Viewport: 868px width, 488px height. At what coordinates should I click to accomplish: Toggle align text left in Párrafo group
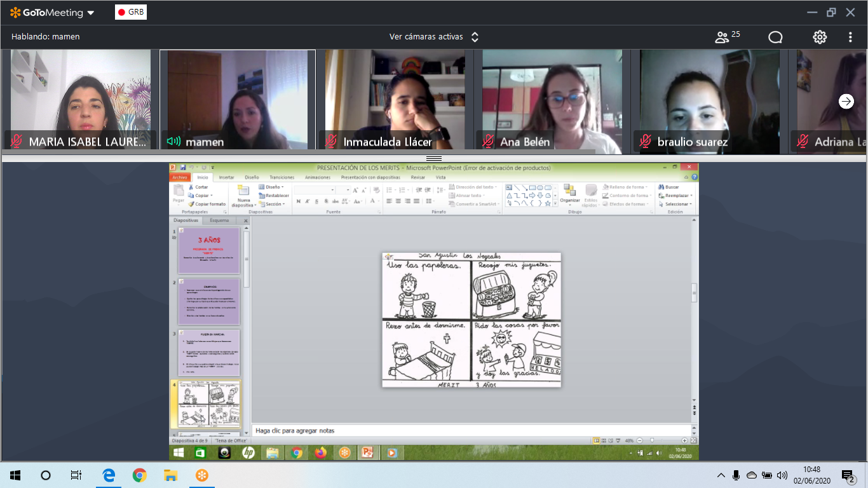(390, 201)
